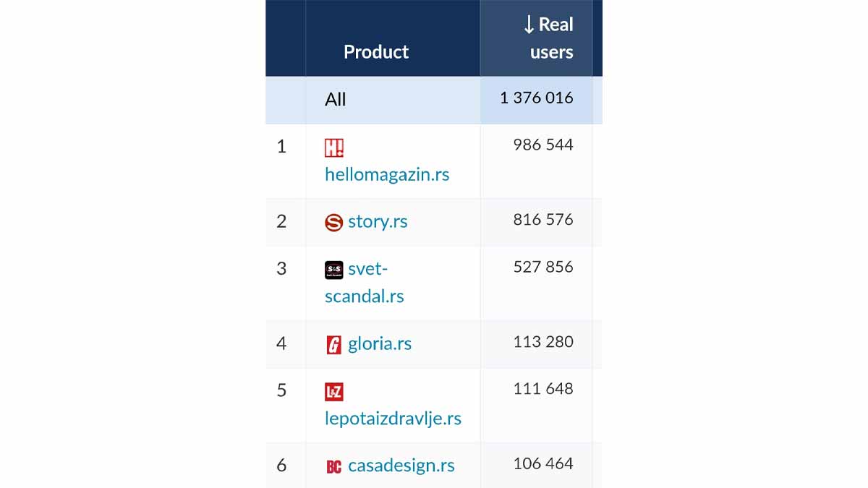Click the 106 464 users value for casadesign.rs

pos(543,463)
